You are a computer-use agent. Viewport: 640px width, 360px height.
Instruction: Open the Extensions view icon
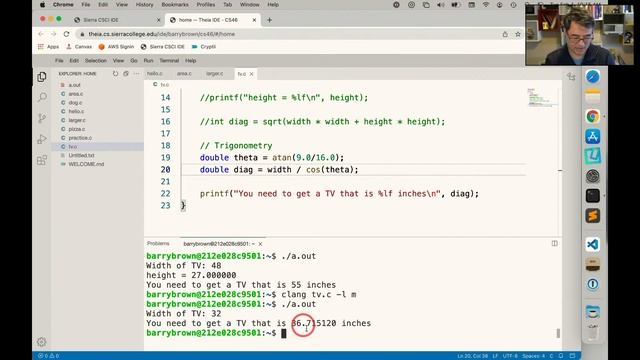coord(42,160)
